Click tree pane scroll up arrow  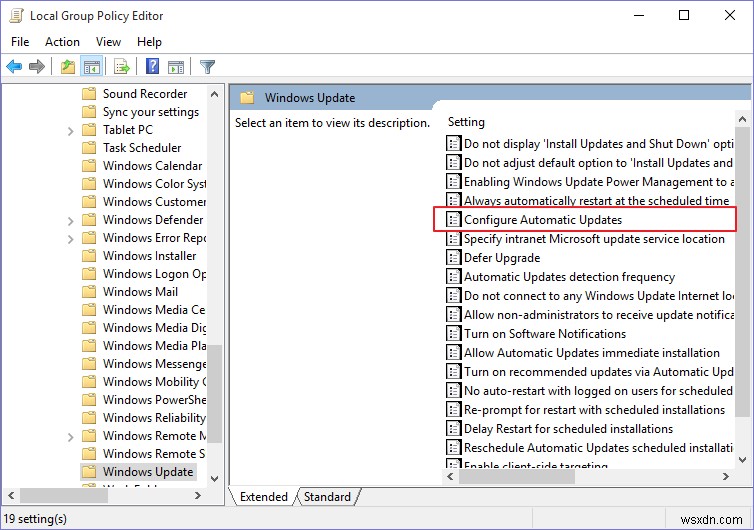(215, 94)
